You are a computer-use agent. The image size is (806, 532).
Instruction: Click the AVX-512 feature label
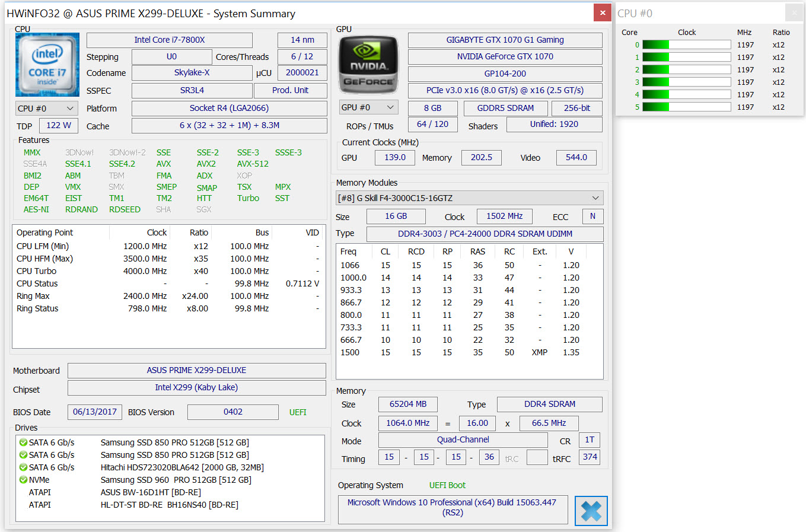253,164
